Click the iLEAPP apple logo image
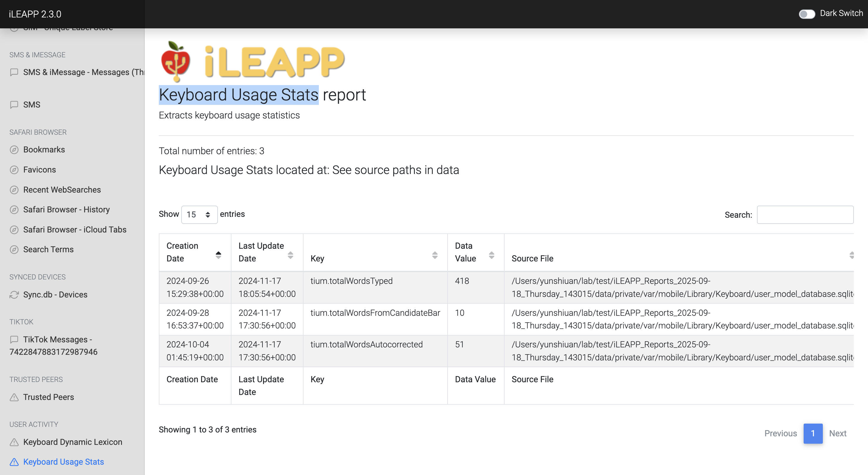 coord(176,62)
